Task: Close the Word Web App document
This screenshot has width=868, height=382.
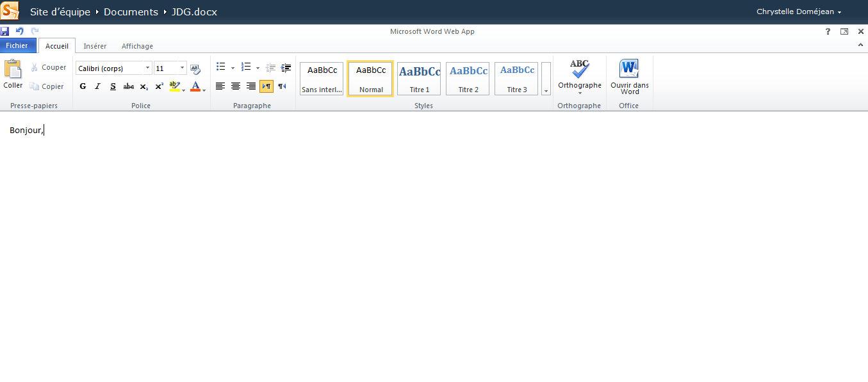Action: [x=861, y=31]
